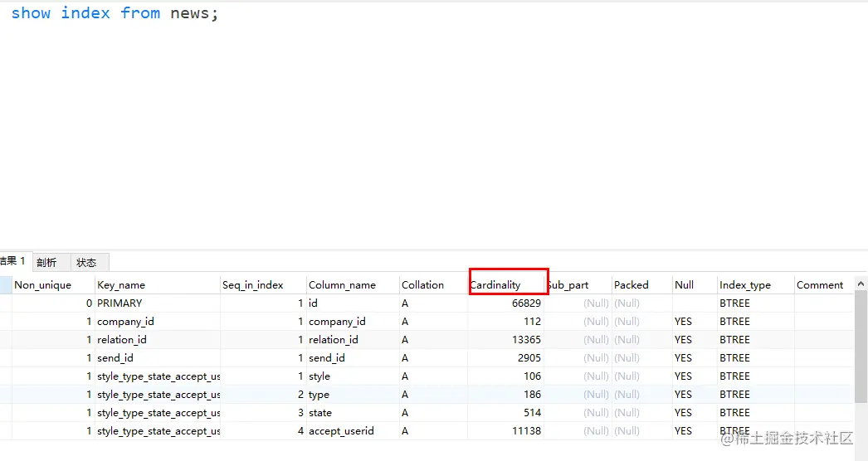Viewport: 868px width, 461px height.
Task: Select the column name cell 'style'
Action: (x=353, y=376)
